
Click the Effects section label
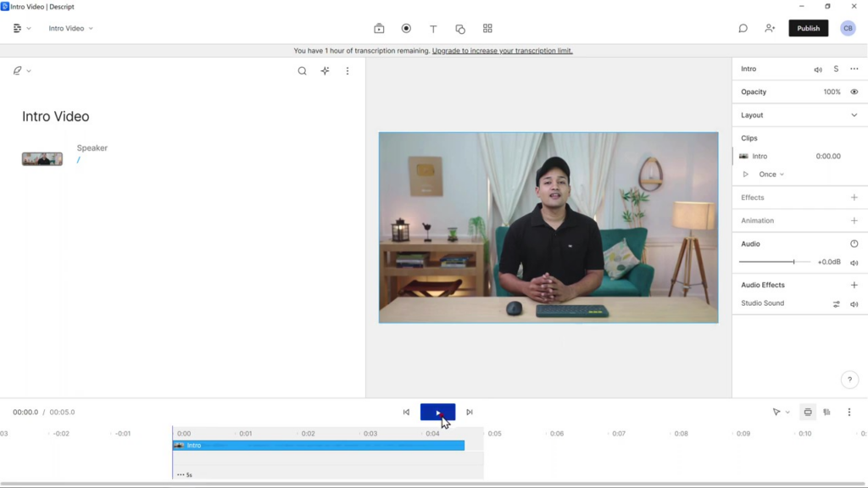click(x=753, y=197)
